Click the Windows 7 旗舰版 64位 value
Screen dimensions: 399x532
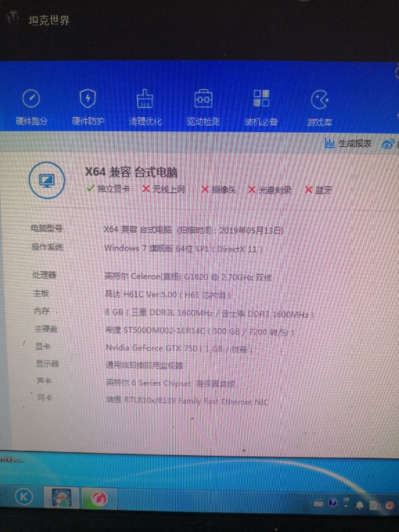(x=183, y=248)
